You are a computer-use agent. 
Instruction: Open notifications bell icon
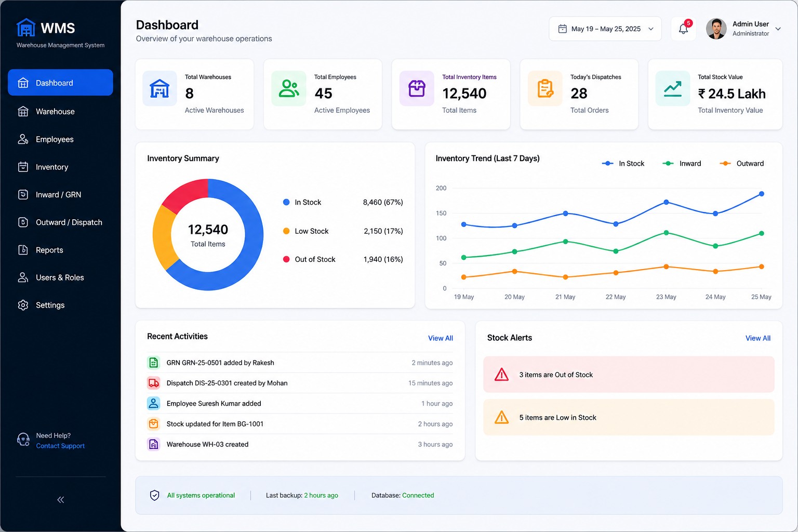tap(683, 29)
